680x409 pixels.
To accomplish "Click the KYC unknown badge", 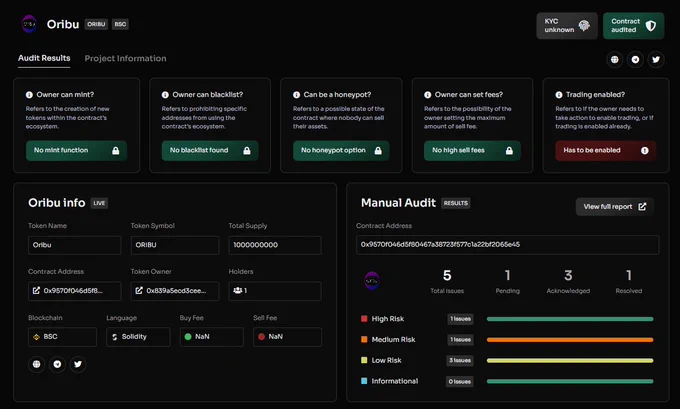I will pos(567,26).
